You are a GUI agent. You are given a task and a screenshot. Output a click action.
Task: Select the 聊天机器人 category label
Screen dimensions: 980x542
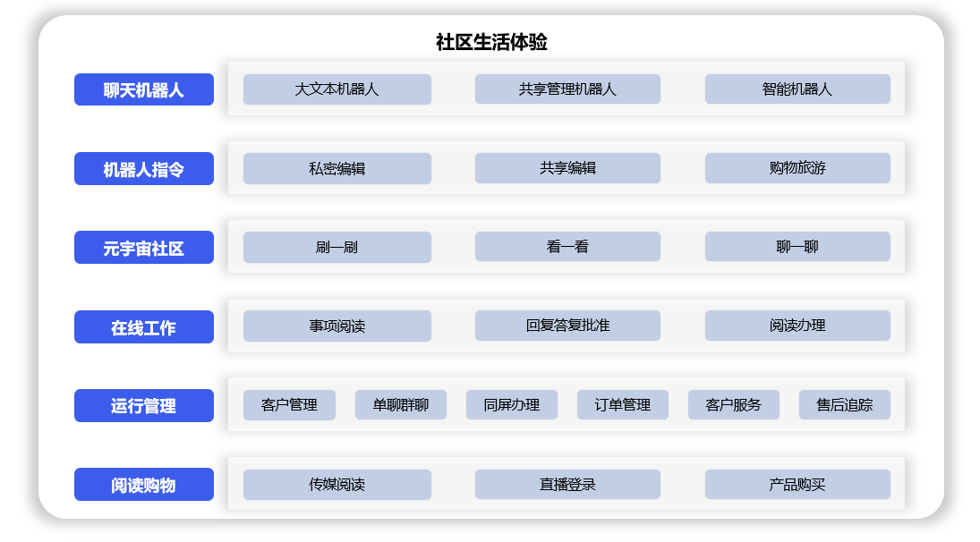point(143,89)
